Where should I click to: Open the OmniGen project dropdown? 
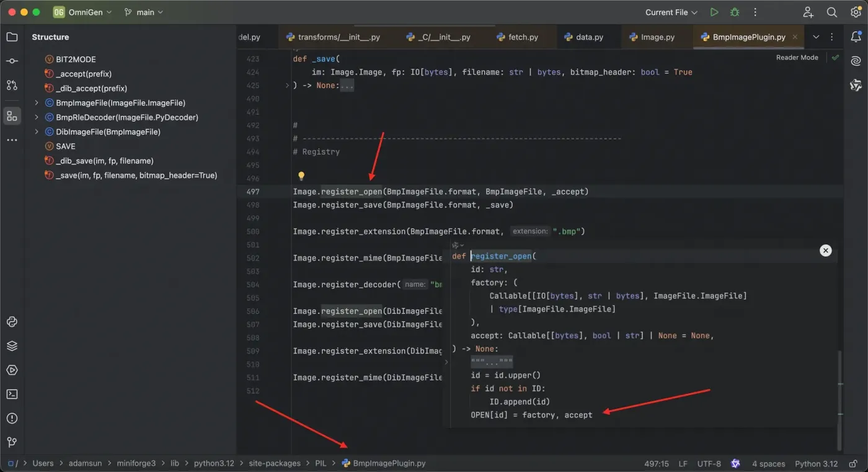pyautogui.click(x=82, y=12)
